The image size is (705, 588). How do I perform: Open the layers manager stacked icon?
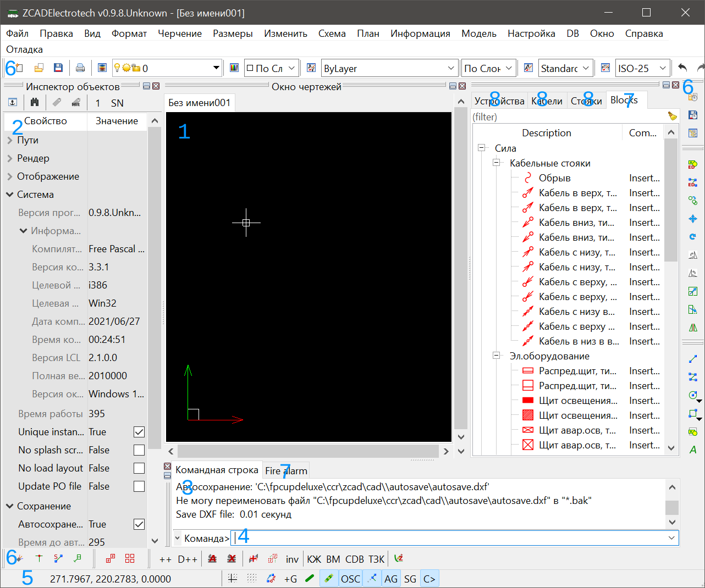(x=102, y=68)
